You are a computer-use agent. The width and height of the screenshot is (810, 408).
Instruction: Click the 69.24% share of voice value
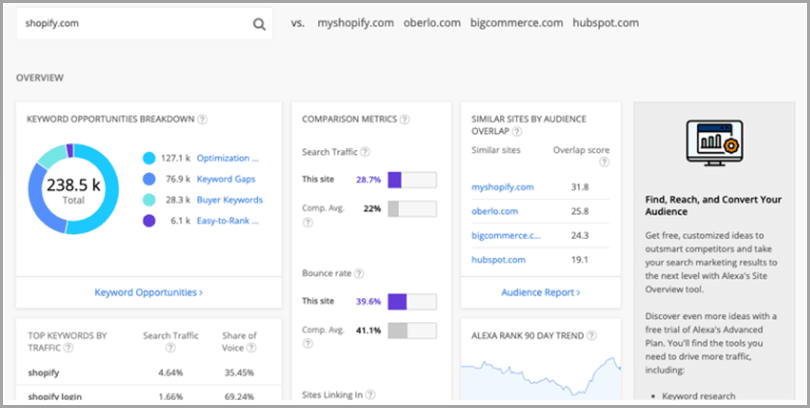[239, 397]
